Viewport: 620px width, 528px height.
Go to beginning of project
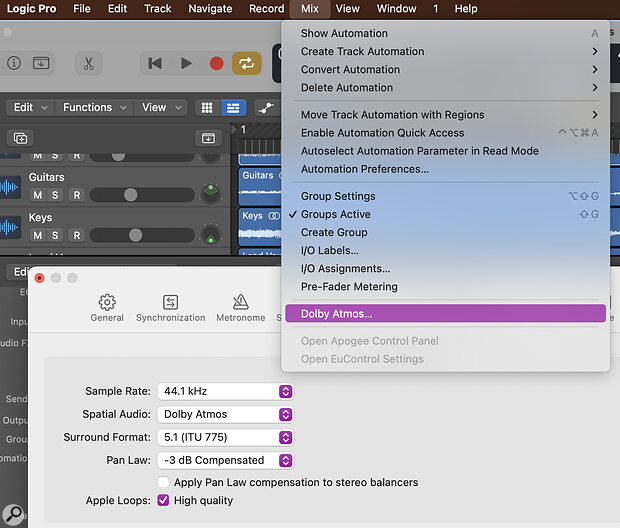(x=155, y=63)
